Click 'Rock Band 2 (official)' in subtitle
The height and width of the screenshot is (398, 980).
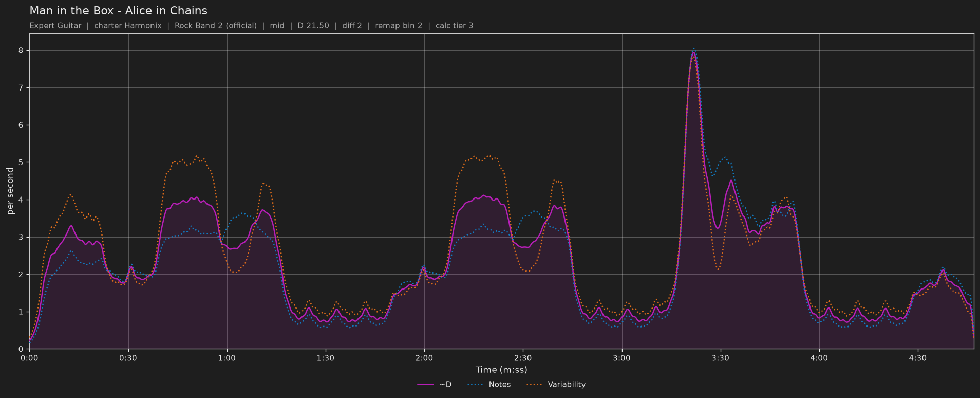[216, 25]
